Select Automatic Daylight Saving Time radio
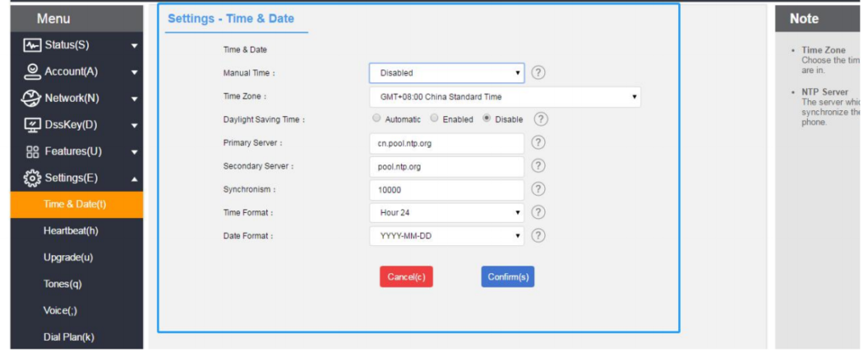 (377, 119)
